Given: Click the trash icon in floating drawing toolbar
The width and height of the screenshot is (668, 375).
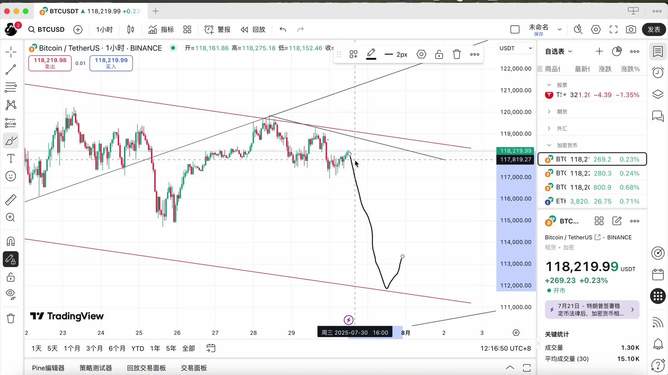Looking at the screenshot, I should (x=457, y=55).
